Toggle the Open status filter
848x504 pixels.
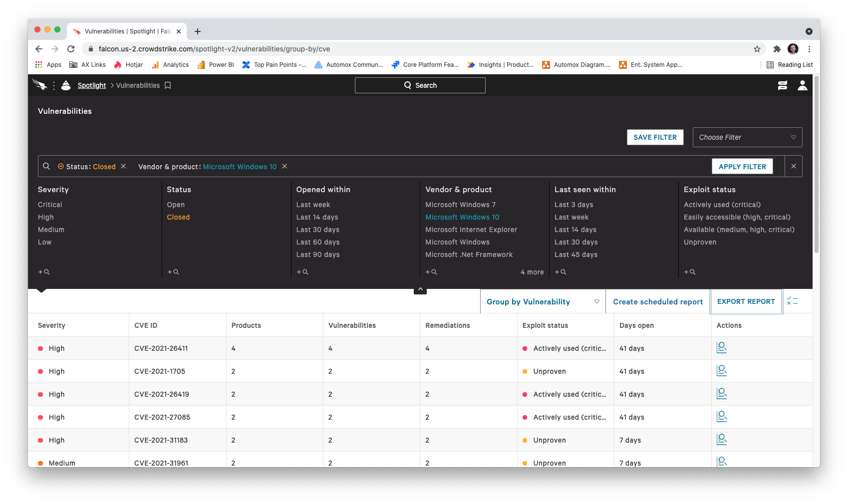click(x=176, y=205)
